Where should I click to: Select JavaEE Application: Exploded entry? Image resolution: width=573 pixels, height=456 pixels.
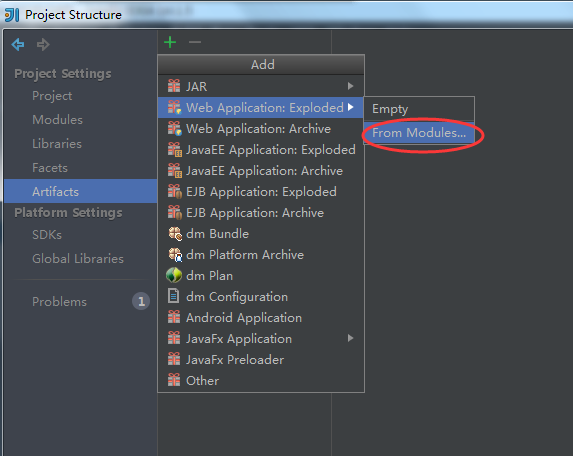tap(261, 149)
